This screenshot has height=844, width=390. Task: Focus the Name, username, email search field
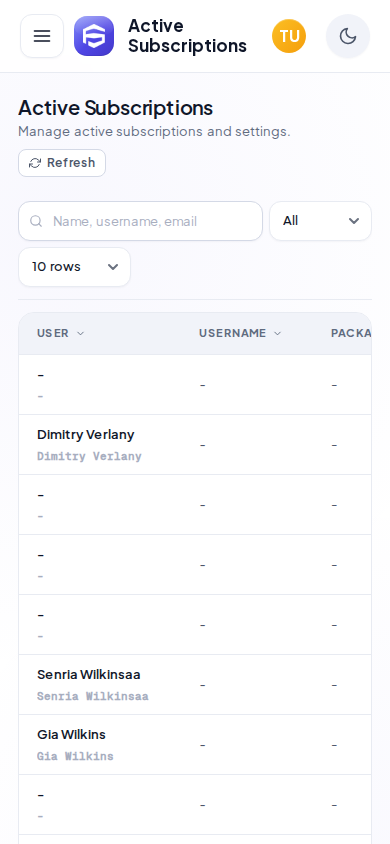(x=140, y=221)
